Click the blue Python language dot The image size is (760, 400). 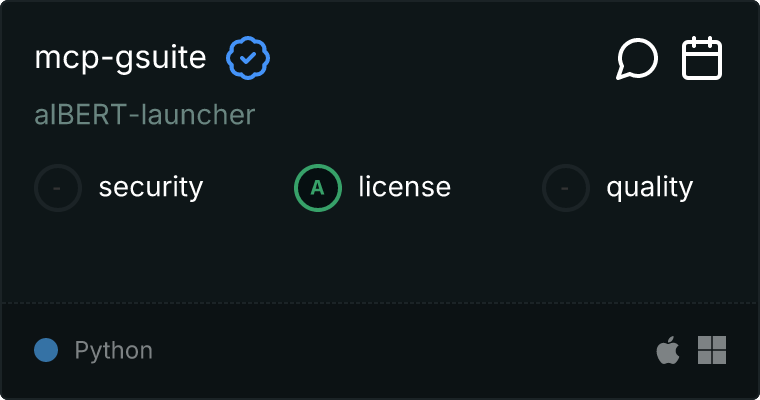tap(46, 350)
